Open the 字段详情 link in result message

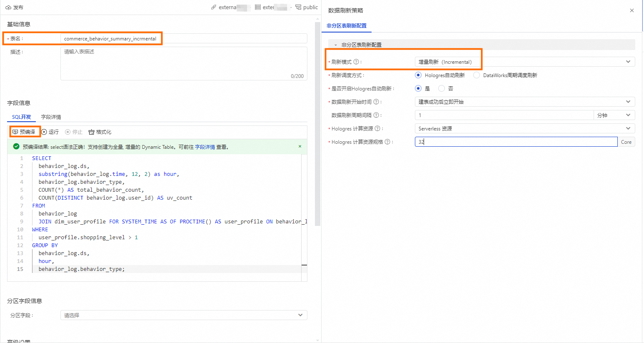click(x=205, y=147)
